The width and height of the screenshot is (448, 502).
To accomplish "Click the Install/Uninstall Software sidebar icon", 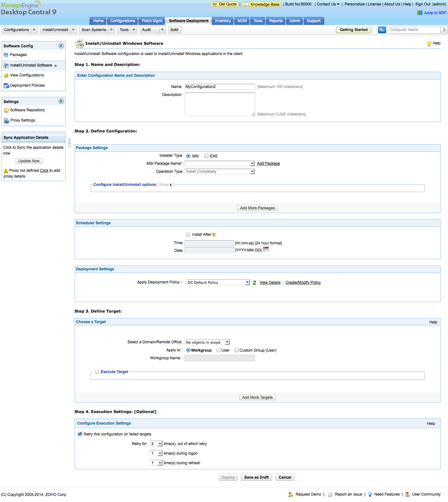I will [6, 65].
